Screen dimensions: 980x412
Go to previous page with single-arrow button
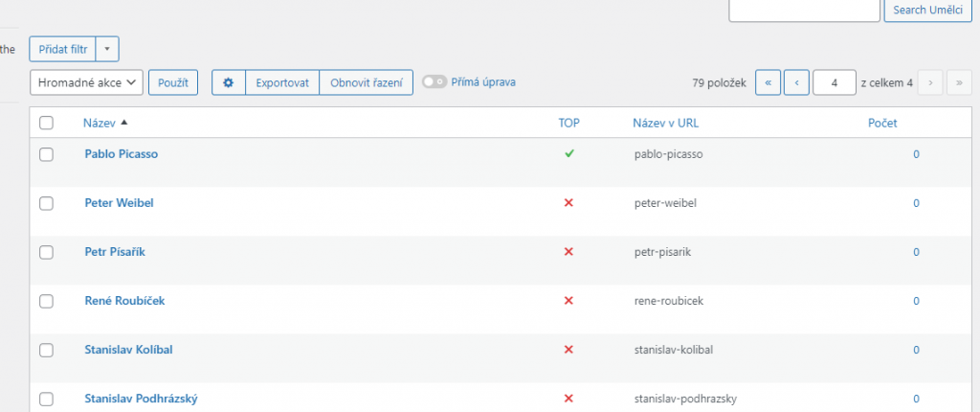coord(796,82)
